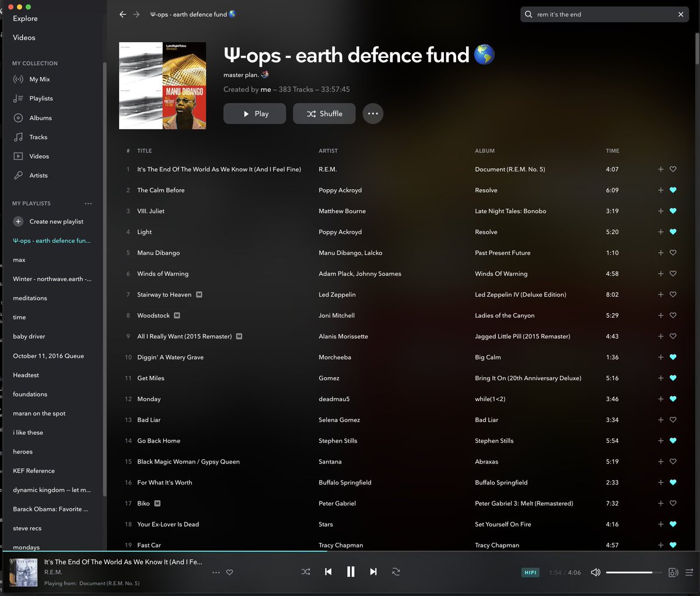
Task: Click the now playing album artwork
Action: coord(23,572)
